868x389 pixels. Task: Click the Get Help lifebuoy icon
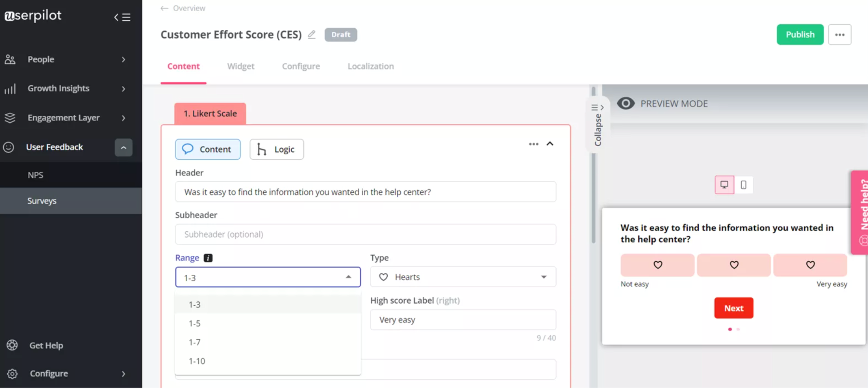tap(12, 345)
